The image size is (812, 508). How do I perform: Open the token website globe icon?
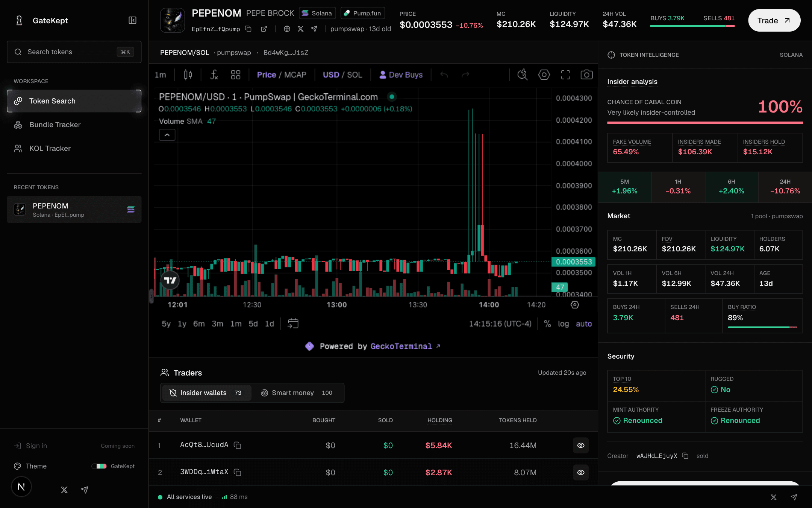point(287,29)
